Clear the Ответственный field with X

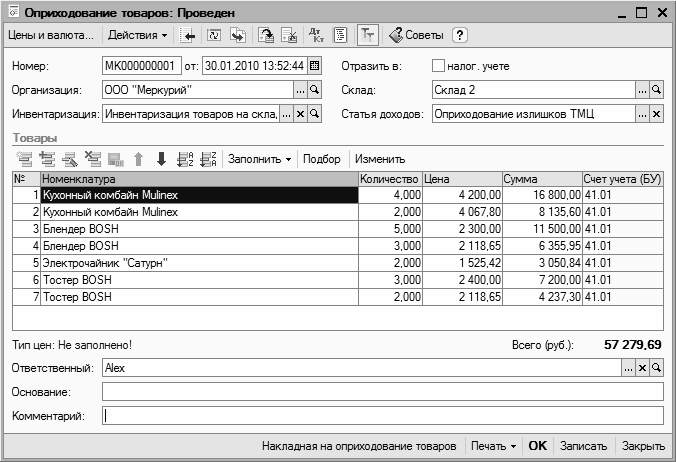(642, 368)
